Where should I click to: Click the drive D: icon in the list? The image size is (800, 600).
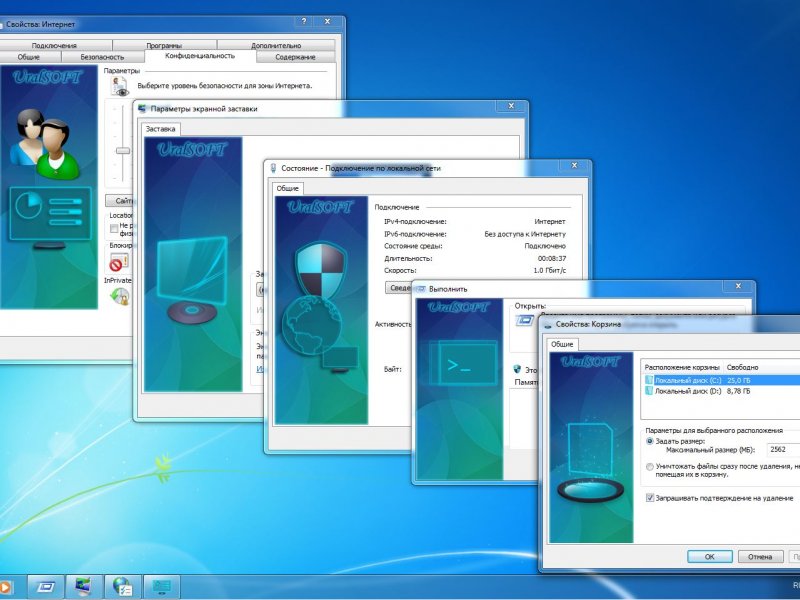click(x=649, y=391)
